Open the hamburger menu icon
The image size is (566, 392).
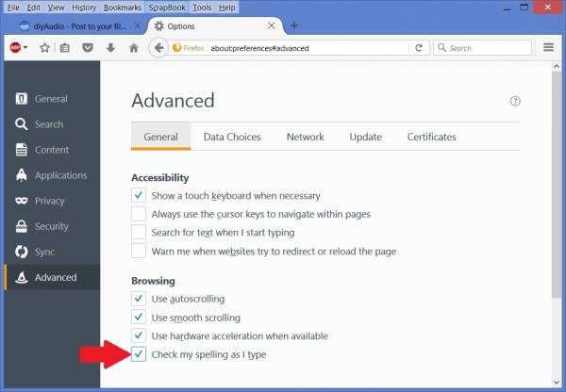pos(548,47)
